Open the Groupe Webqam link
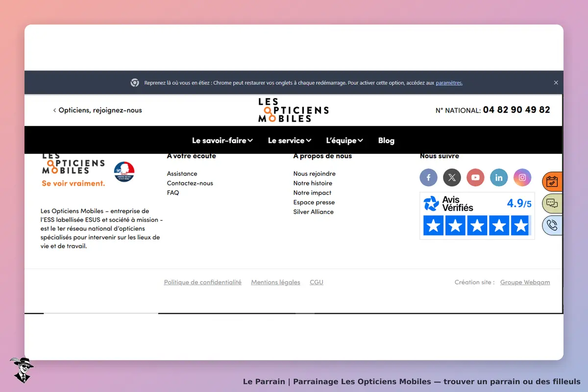Image resolution: width=588 pixels, height=392 pixels. 525,282
